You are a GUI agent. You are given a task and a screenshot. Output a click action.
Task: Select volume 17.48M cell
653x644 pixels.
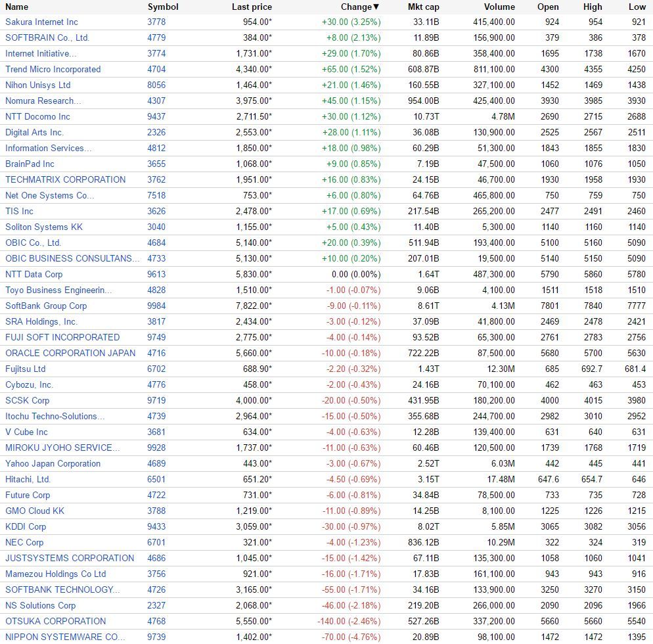point(501,480)
